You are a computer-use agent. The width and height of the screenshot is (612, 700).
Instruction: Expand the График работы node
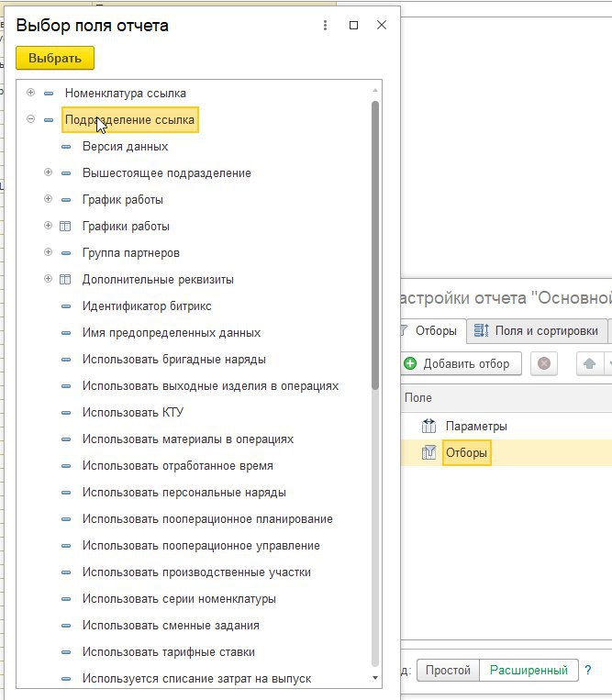point(49,199)
